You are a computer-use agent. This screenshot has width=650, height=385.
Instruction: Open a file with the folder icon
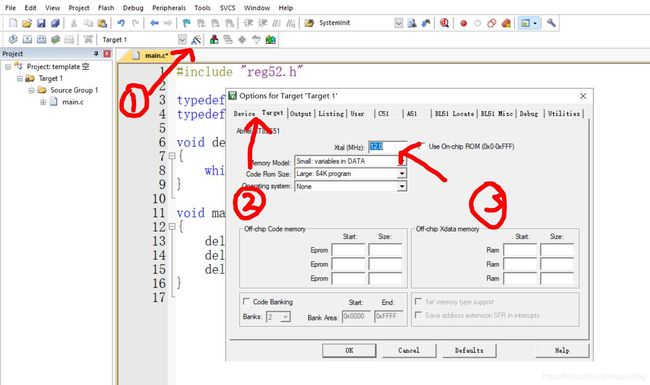point(27,23)
